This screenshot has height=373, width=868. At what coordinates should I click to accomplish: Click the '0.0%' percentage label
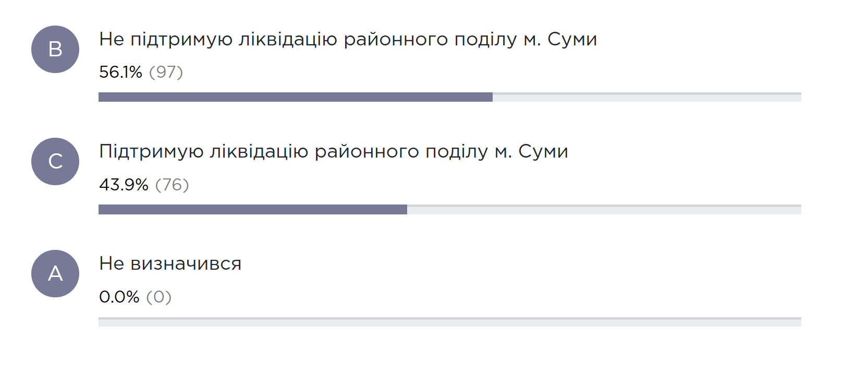119,297
